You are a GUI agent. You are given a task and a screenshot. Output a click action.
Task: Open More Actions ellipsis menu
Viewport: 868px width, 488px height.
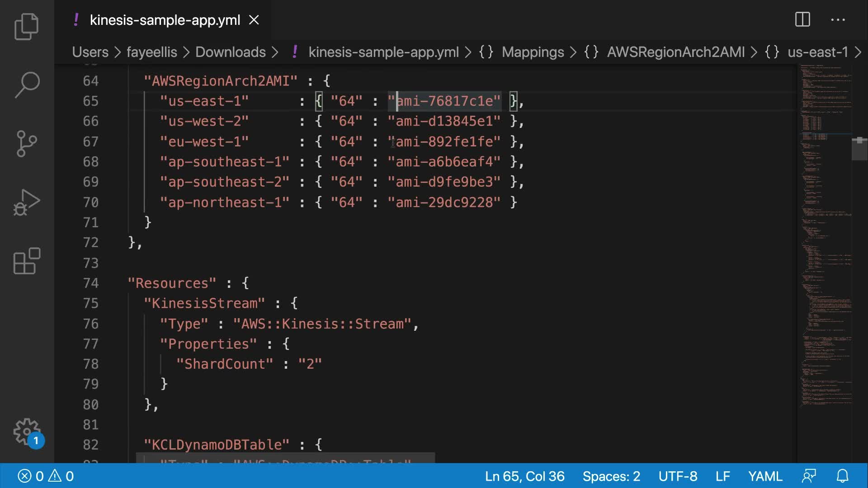click(838, 20)
